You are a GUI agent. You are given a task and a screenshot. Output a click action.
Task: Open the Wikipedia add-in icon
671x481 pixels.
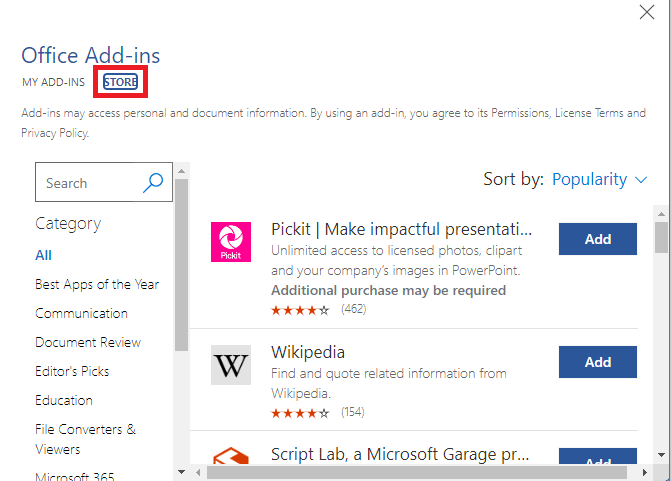[231, 365]
